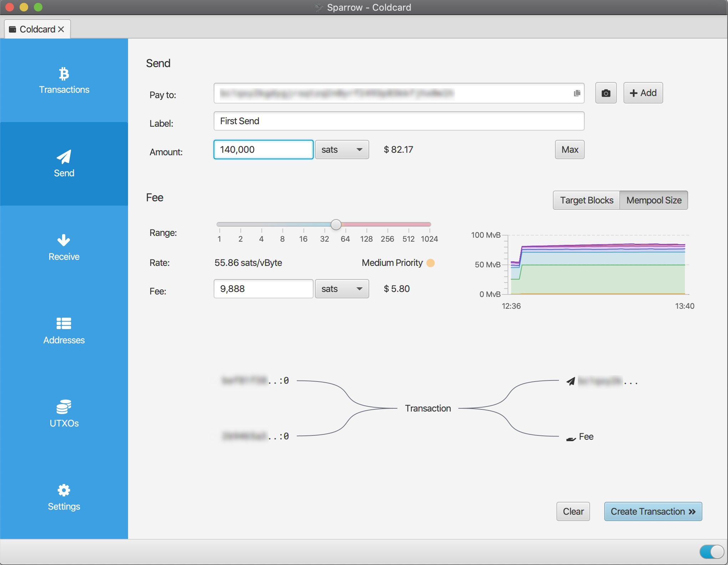Open the Receive section

pyautogui.click(x=64, y=247)
